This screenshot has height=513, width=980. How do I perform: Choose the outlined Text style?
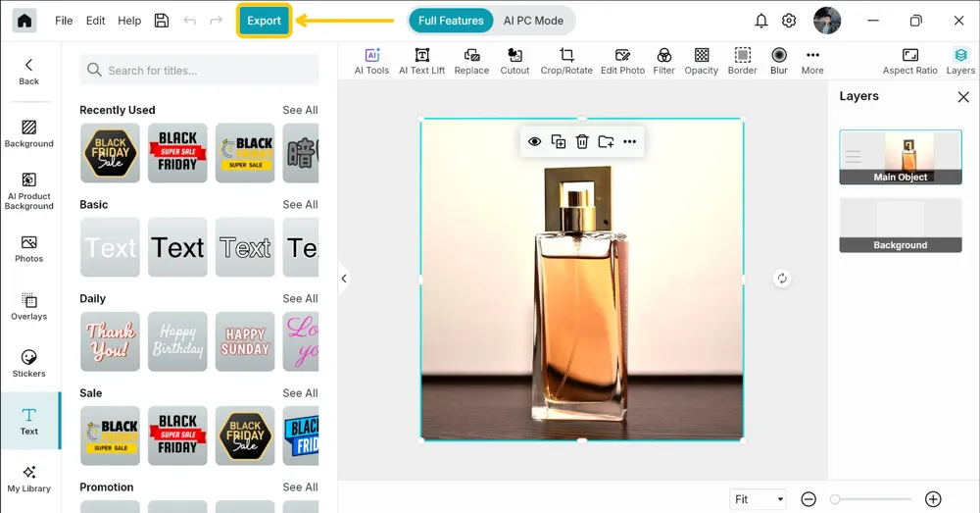click(x=245, y=247)
